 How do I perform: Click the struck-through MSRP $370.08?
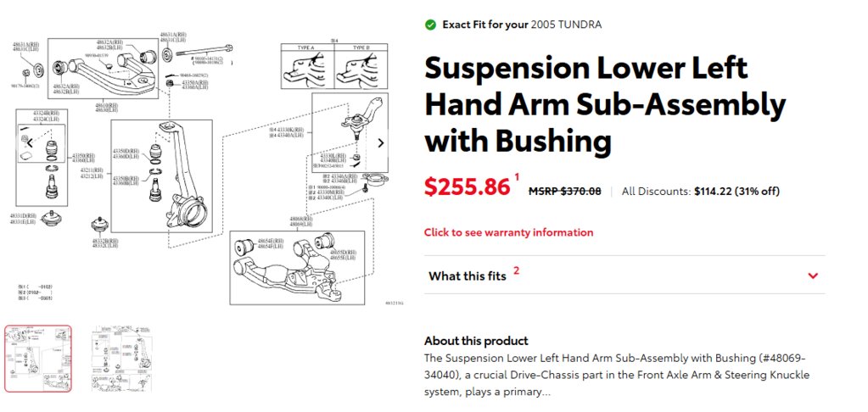click(x=564, y=192)
